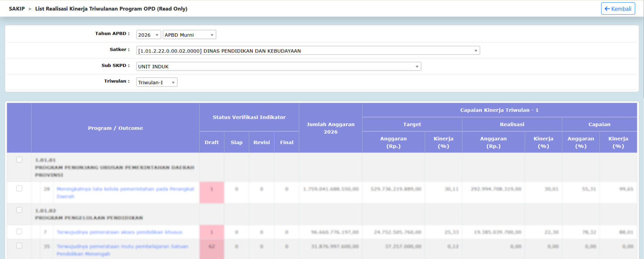The height and width of the screenshot is (259, 644).
Task: Click the program title Program Pengelolaan Pendidikan
Action: click(x=89, y=218)
